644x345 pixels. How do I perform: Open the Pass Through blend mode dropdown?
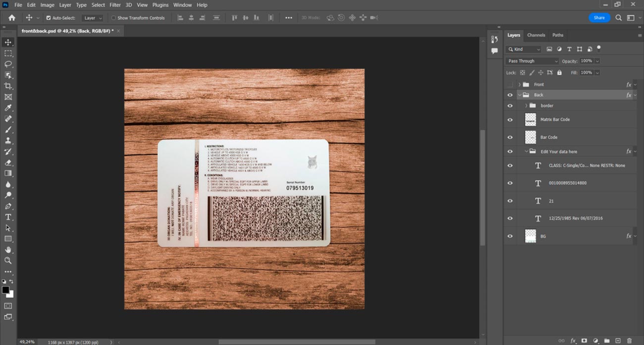(532, 61)
